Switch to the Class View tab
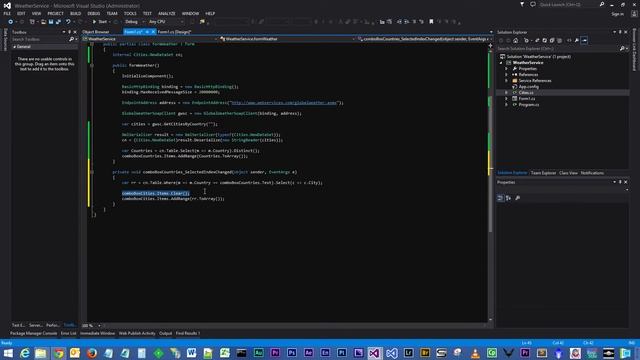The image size is (640, 360). coord(568,173)
